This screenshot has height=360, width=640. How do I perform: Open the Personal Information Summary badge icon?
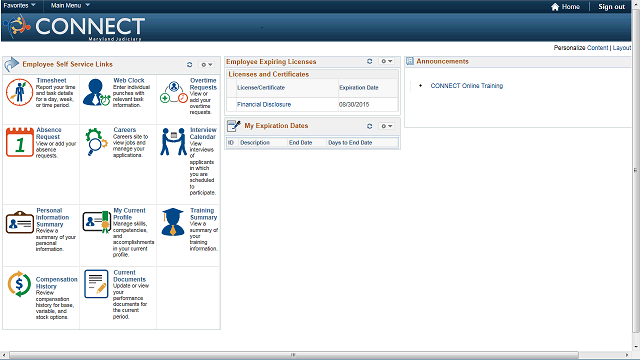[20, 222]
